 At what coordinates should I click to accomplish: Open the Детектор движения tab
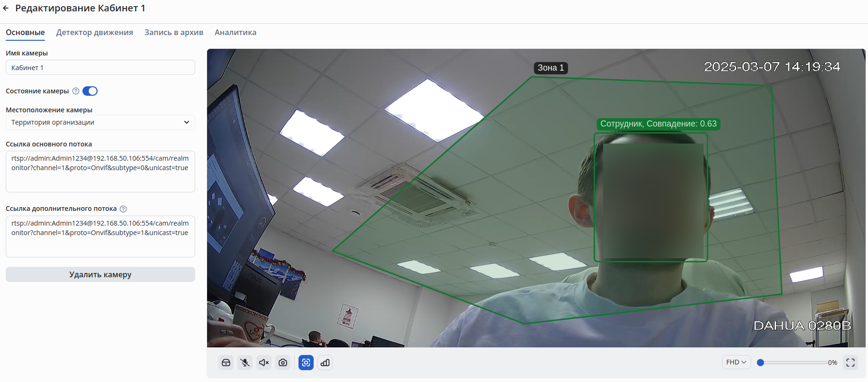point(95,32)
